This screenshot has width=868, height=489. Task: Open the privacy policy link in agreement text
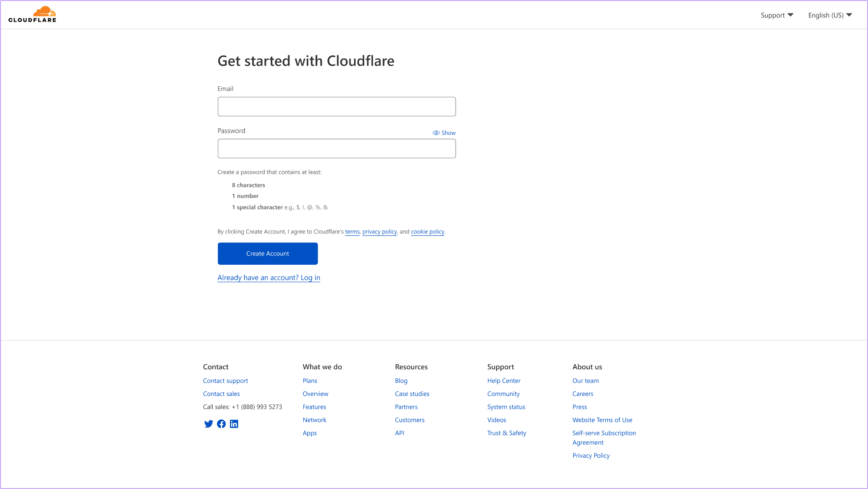pyautogui.click(x=379, y=232)
